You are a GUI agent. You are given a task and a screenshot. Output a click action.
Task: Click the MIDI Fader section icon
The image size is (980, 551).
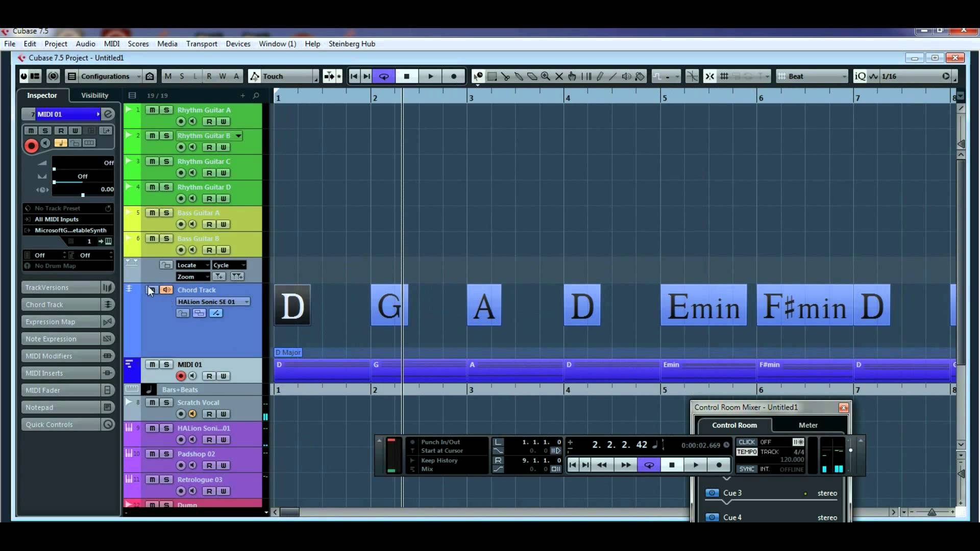(x=107, y=390)
